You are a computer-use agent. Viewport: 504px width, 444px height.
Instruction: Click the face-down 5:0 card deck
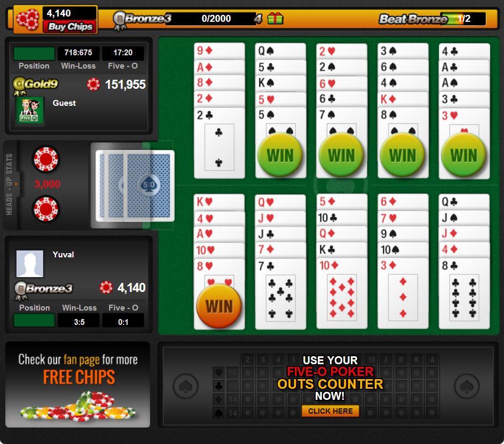tap(135, 186)
